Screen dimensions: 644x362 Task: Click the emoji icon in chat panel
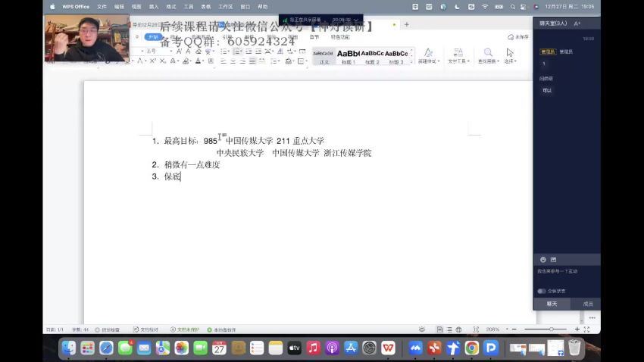pyautogui.click(x=543, y=260)
